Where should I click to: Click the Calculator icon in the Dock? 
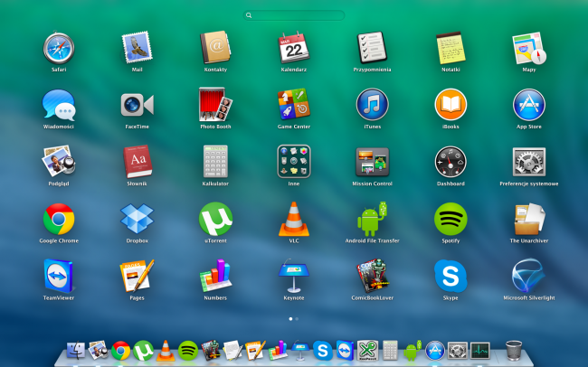(390, 351)
